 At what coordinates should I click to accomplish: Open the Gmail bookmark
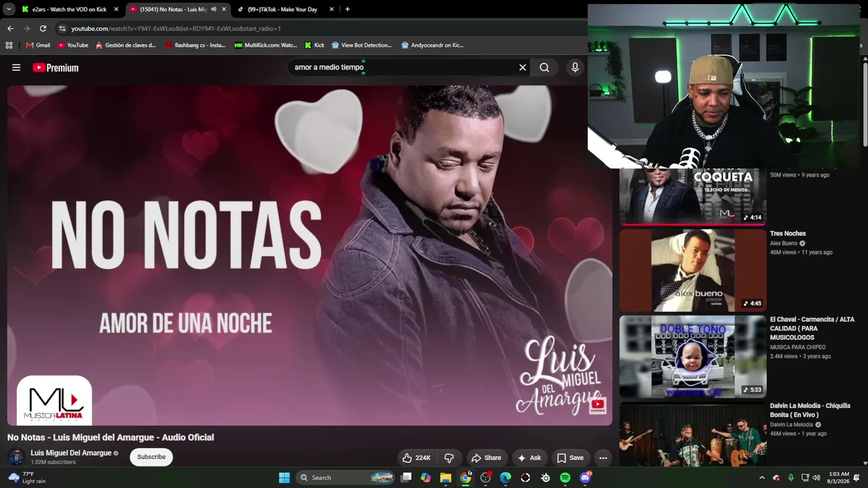point(38,45)
